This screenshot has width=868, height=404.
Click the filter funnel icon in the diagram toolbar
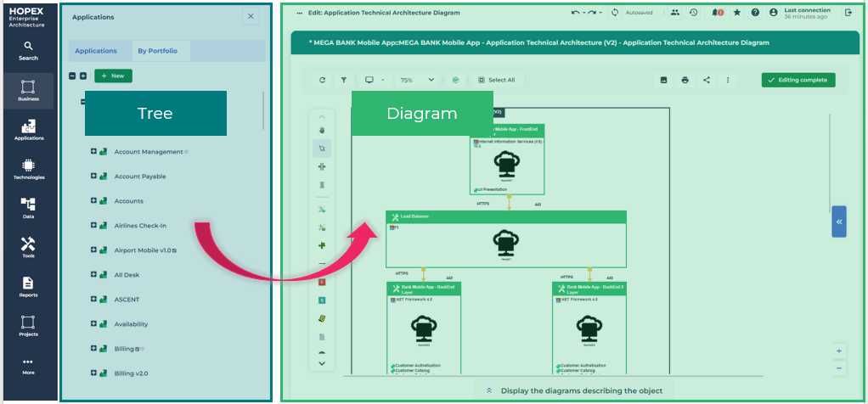344,80
